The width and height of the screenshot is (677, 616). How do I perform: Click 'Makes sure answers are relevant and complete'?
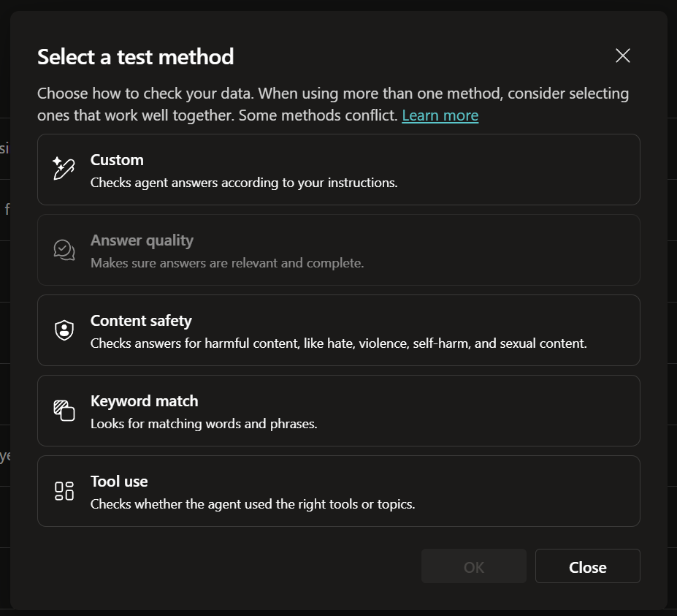(227, 263)
